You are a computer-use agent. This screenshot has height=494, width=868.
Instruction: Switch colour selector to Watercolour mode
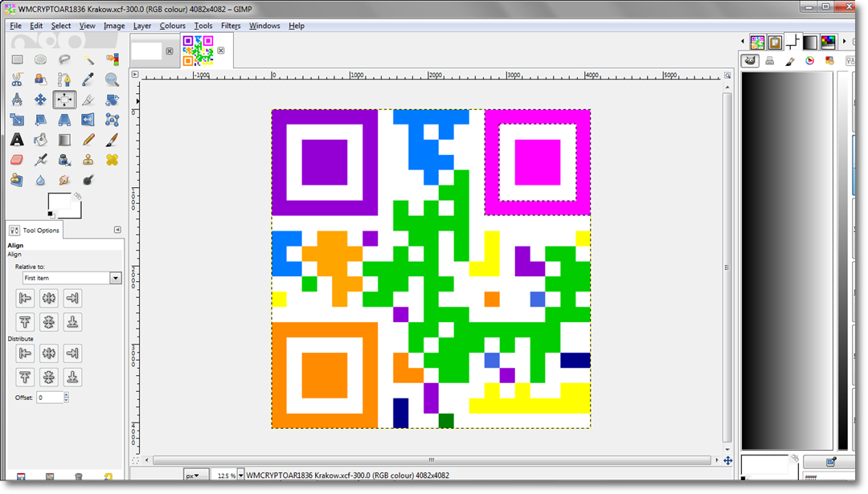[790, 61]
